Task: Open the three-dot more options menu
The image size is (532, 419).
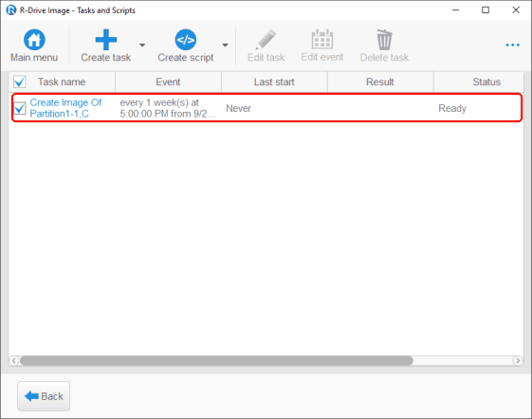Action: point(512,45)
